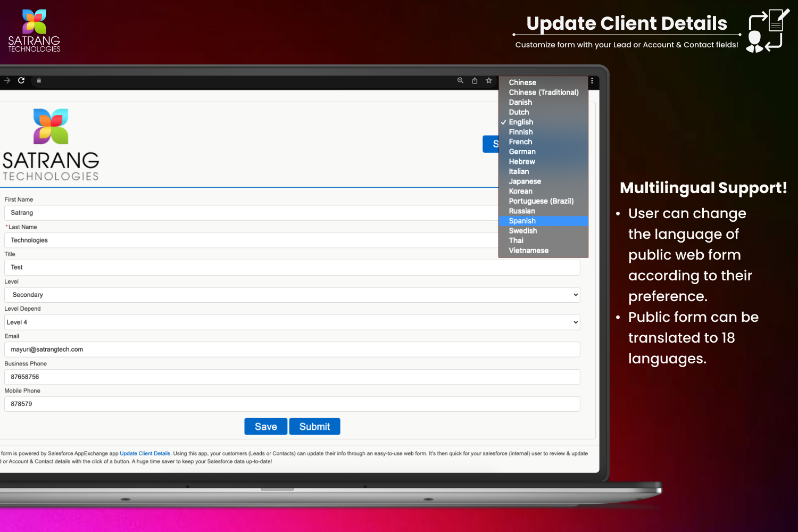
Task: Click the browser reload icon
Action: [x=21, y=80]
